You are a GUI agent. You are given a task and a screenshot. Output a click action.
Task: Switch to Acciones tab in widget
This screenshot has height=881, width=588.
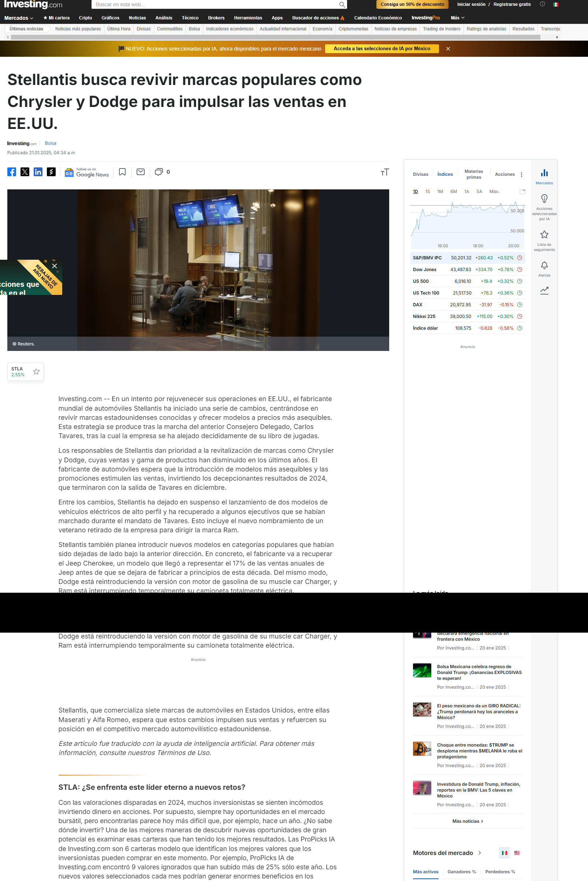tap(505, 174)
